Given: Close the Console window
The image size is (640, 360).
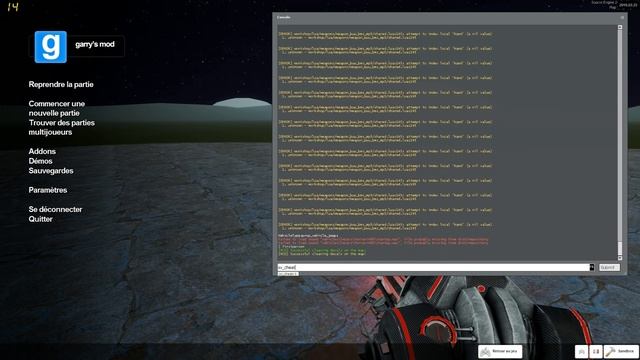Looking at the screenshot, I should click(622, 17).
